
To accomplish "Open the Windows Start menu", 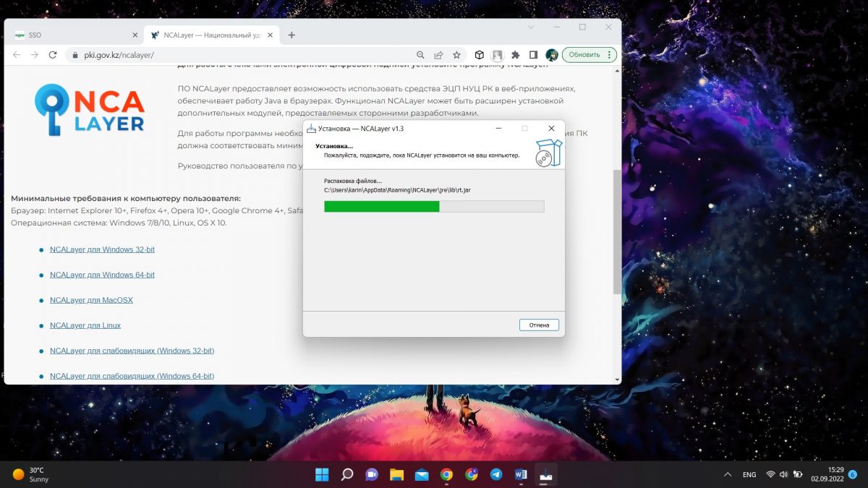I will [322, 475].
